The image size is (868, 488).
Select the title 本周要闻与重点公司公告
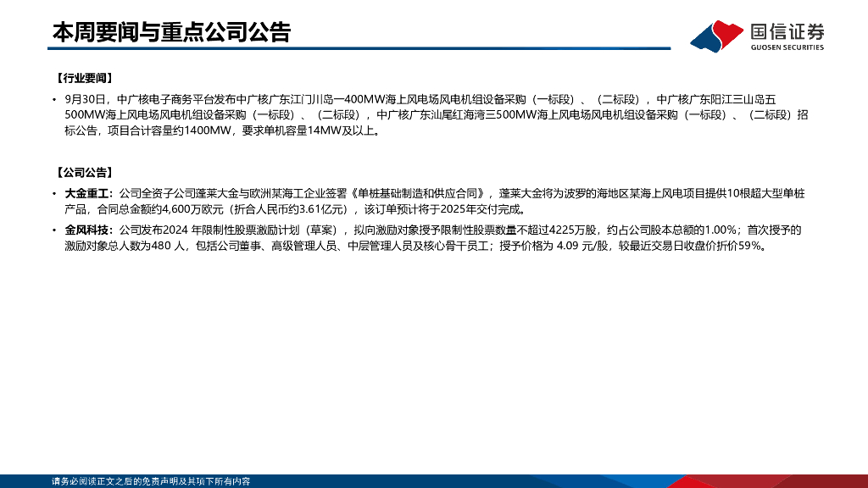(171, 32)
